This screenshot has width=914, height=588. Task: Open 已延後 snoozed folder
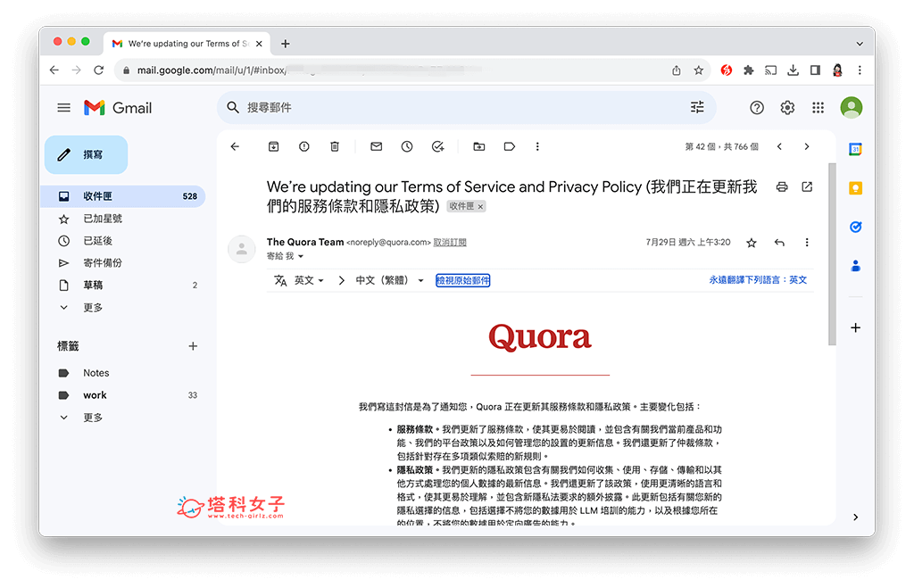[x=123, y=241]
